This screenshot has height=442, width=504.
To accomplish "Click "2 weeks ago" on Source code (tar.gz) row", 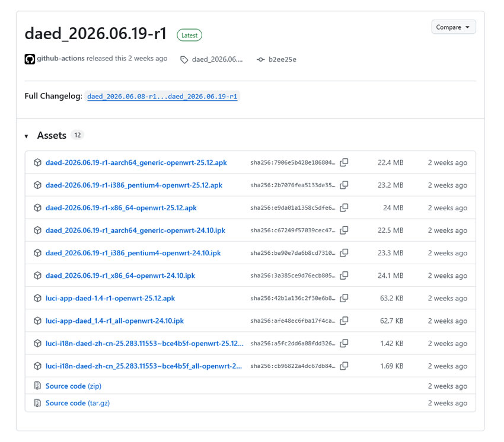I will (x=448, y=403).
